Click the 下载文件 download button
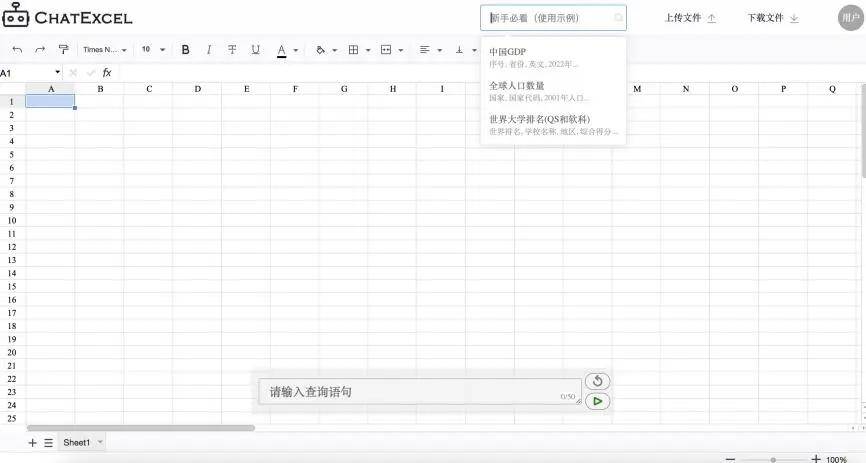This screenshot has width=866, height=463. coord(773,18)
